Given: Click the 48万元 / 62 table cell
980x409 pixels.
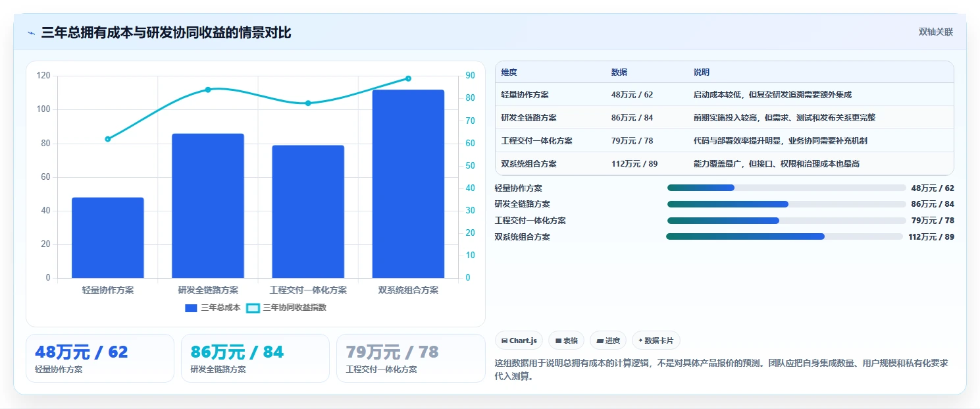Looking at the screenshot, I should pyautogui.click(x=632, y=95).
